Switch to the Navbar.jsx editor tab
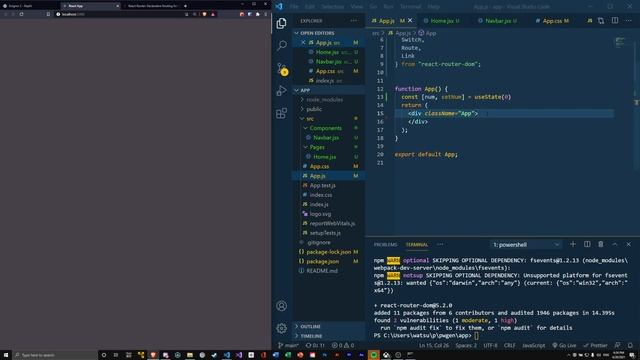The height and width of the screenshot is (360, 640). [497, 20]
